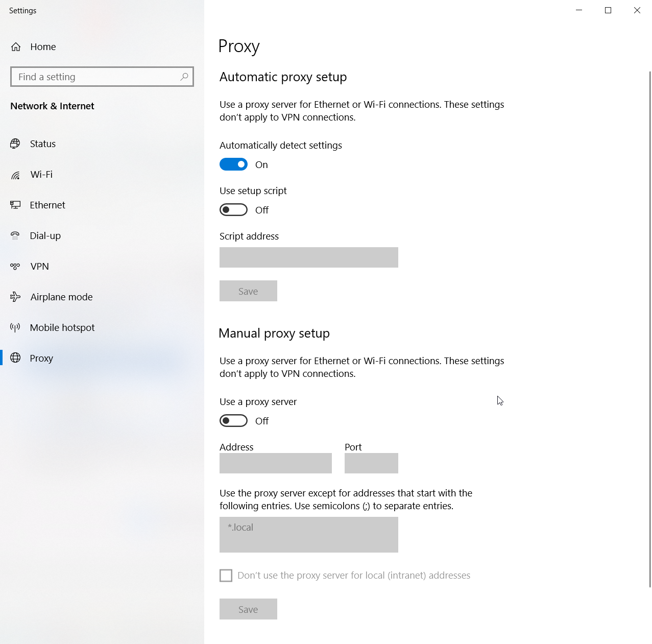Select the Home icon in the sidebar
652x644 pixels.
[16, 46]
